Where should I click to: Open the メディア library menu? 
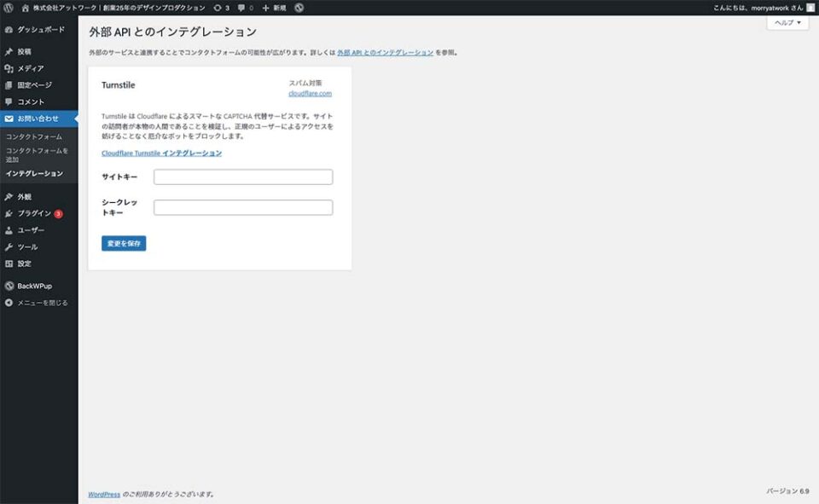pos(31,68)
